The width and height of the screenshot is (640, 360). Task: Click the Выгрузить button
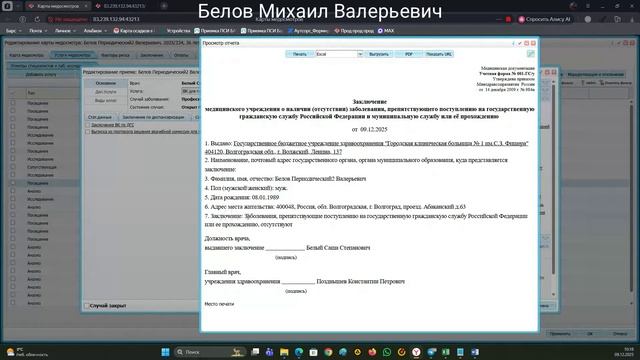tap(379, 54)
